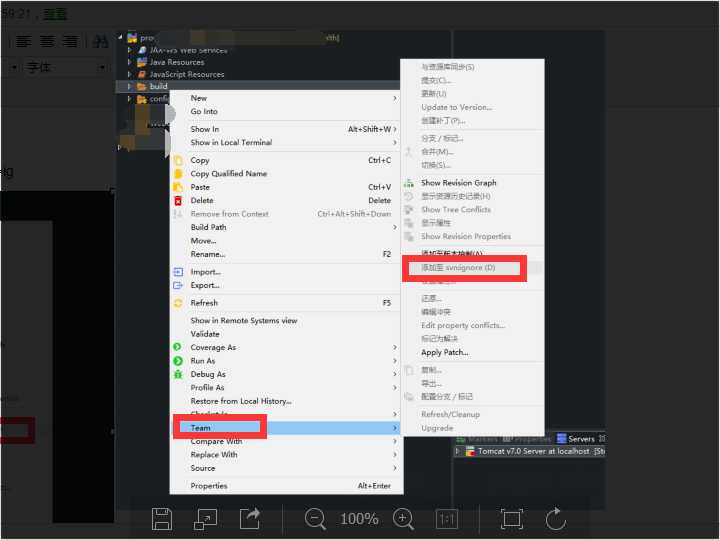Choose Go Into from context menu
This screenshot has width=720, height=540.
coord(204,112)
